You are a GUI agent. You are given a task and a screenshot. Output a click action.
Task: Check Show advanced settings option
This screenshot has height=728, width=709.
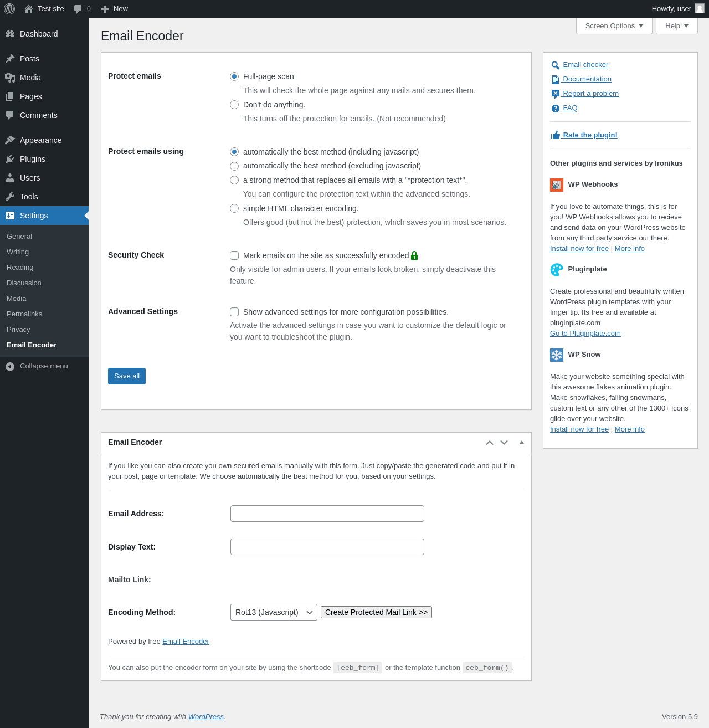[x=234, y=312]
